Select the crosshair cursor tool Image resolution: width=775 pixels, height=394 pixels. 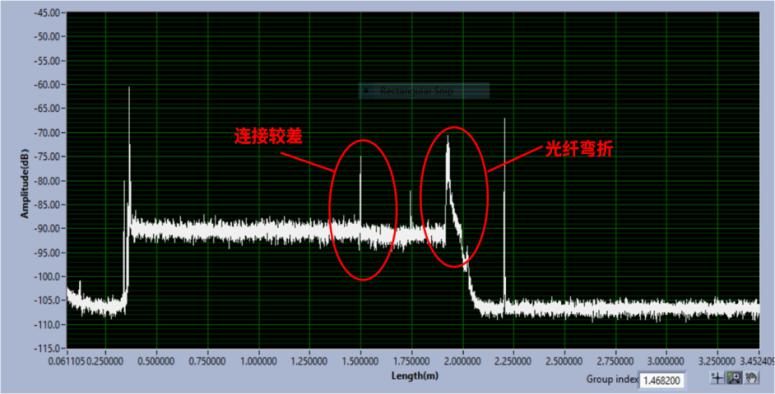(x=717, y=378)
